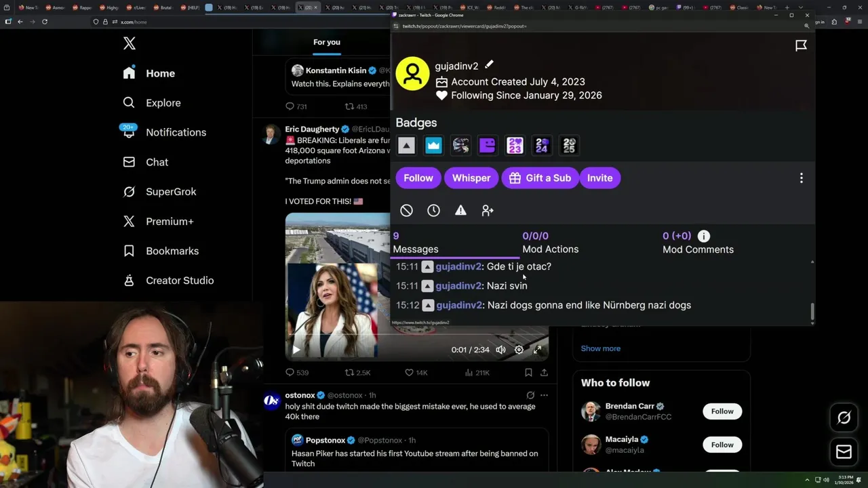Select the Mod Comments tab
868x488 pixels.
pos(698,243)
